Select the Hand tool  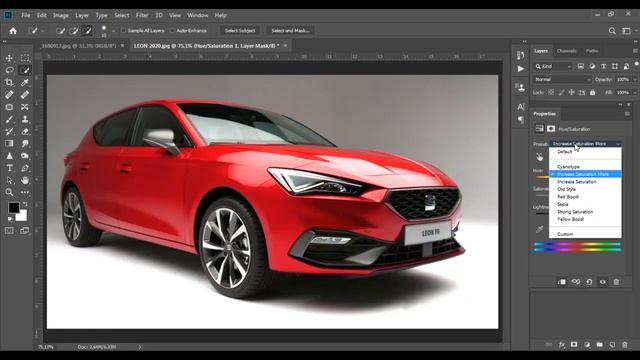(x=25, y=180)
